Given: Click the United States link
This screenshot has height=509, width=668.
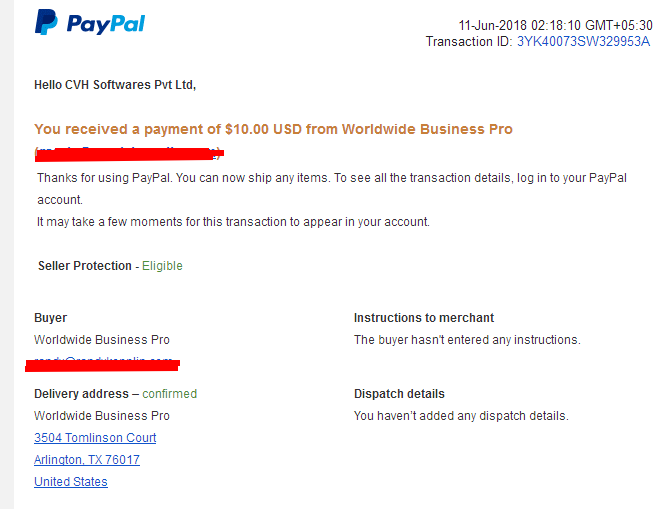Looking at the screenshot, I should [x=71, y=482].
